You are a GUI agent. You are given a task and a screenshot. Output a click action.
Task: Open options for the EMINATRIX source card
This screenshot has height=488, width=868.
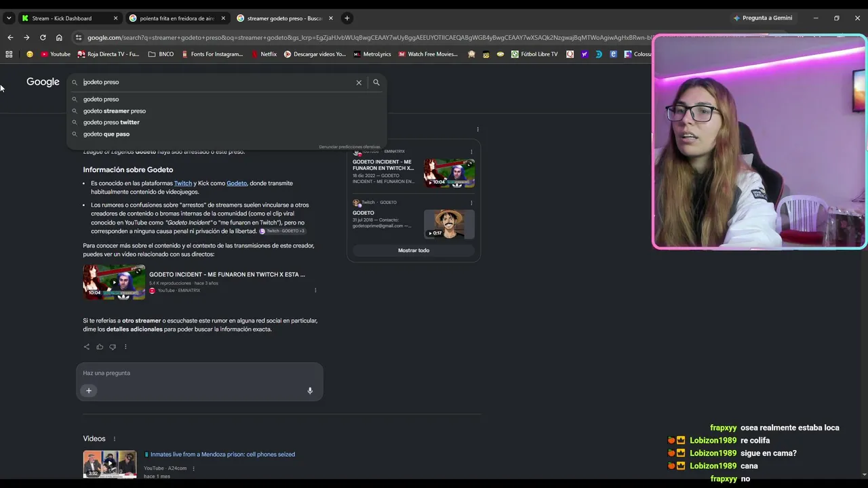pyautogui.click(x=471, y=152)
